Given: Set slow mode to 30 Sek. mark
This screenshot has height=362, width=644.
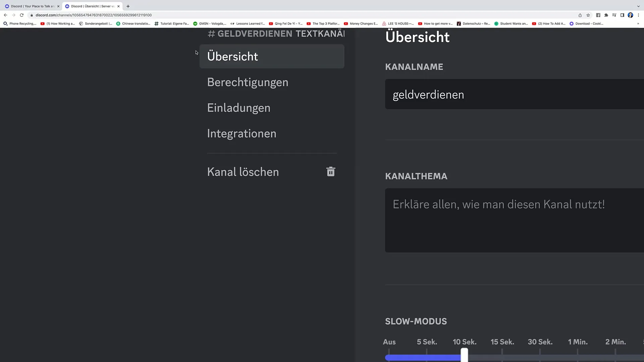Looking at the screenshot, I should (540, 342).
